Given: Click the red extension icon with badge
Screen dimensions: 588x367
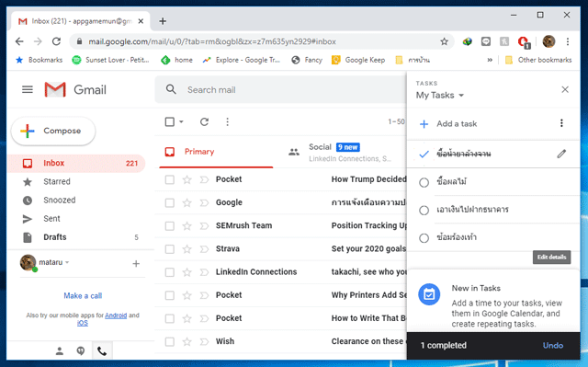Looking at the screenshot, I should [524, 42].
